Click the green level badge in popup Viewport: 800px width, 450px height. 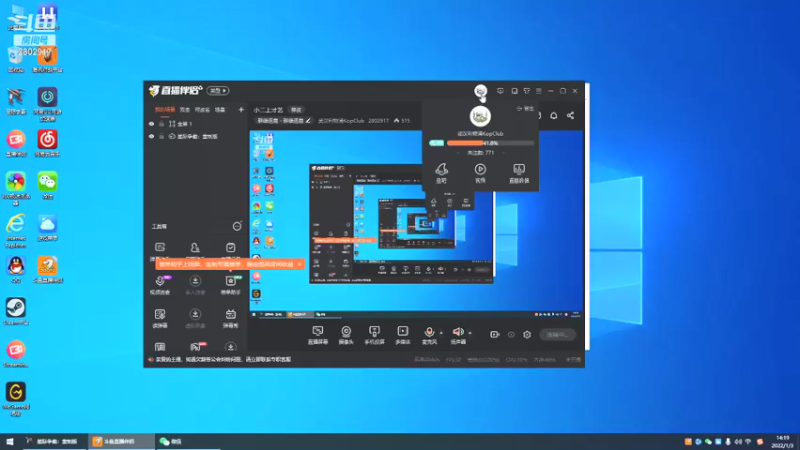coord(436,143)
